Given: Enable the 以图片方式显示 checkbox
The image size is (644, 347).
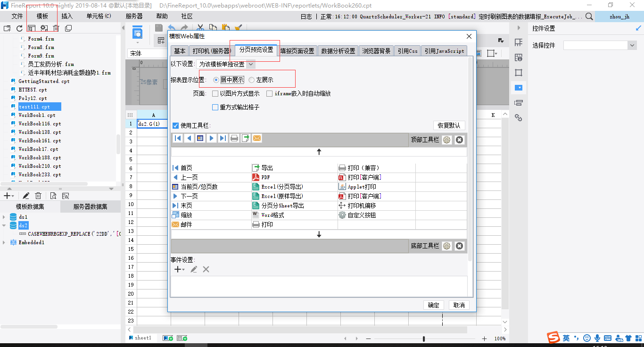Looking at the screenshot, I should [x=215, y=94].
